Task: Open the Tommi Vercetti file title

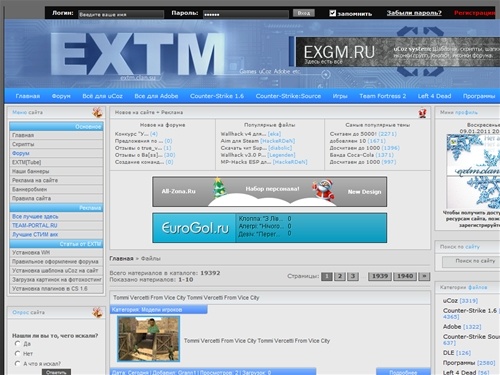Action: tap(186, 298)
